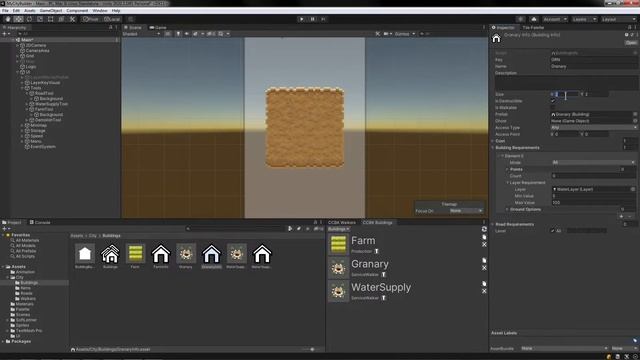The width and height of the screenshot is (640, 360).
Task: Select the Granary building asset thumbnail
Action: pos(186,254)
